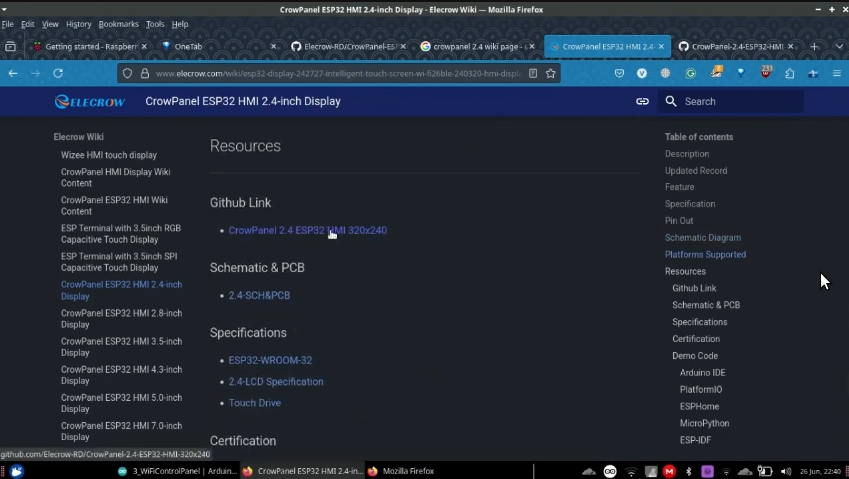Open the Grammarly extension icon
This screenshot has height=479, width=849.
pyautogui.click(x=691, y=73)
